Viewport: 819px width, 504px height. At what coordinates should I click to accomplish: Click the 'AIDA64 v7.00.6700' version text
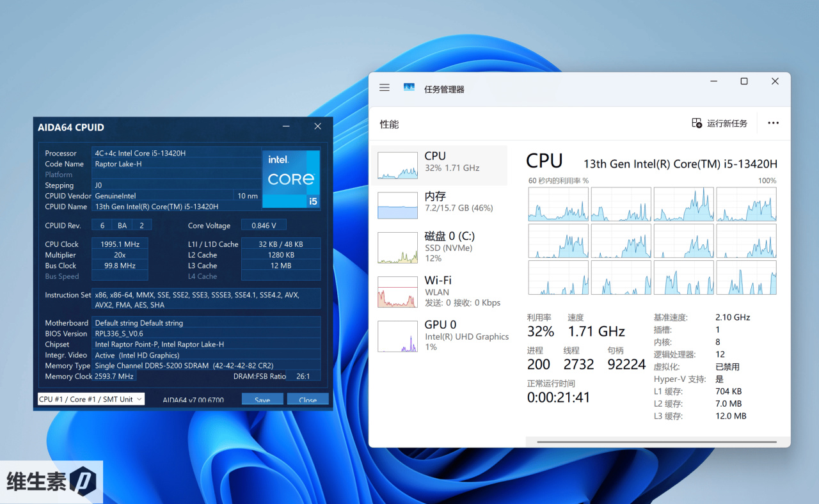coord(193,400)
